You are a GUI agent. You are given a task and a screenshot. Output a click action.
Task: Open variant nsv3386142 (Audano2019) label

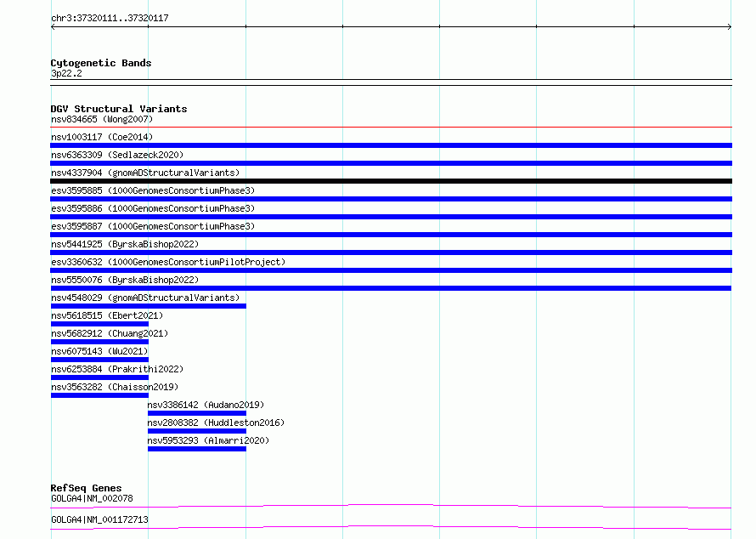(x=206, y=405)
